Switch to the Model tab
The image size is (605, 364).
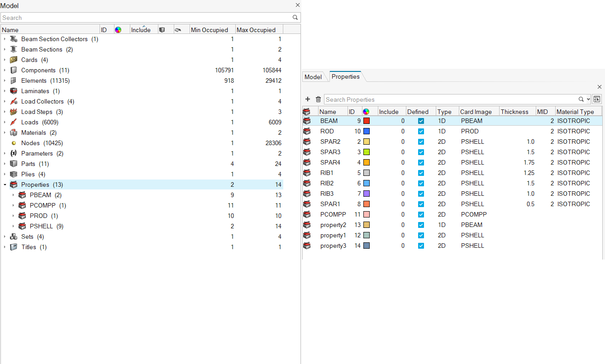(x=313, y=77)
